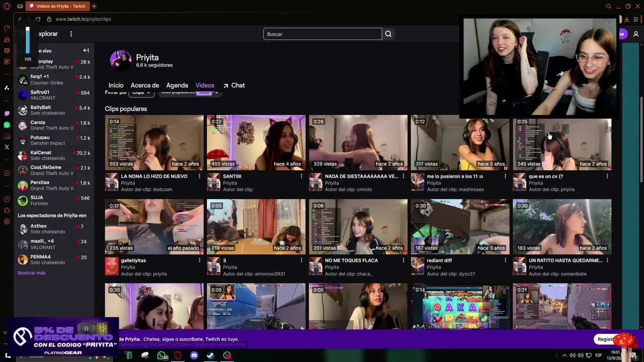Click the Buscar search input field

[323, 34]
